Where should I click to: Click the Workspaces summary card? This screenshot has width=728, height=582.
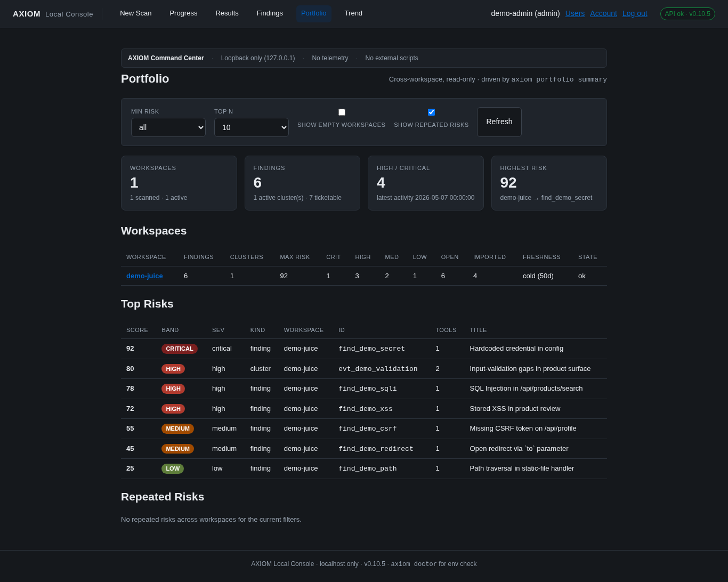pos(179,183)
